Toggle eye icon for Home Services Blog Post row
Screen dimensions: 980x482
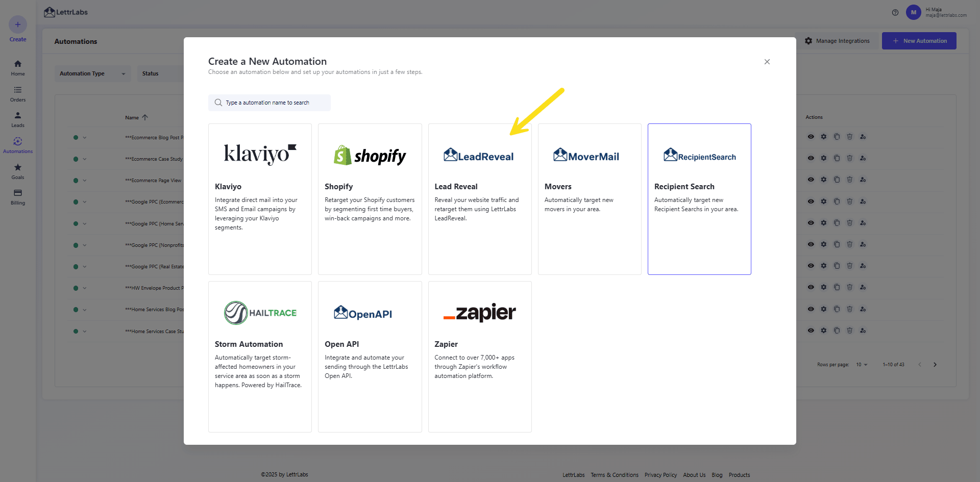(811, 309)
